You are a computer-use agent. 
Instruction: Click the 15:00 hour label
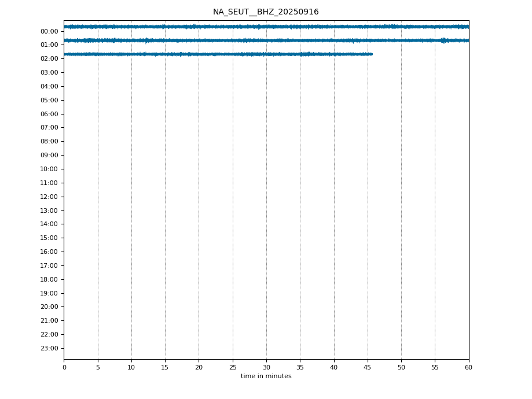(49, 238)
